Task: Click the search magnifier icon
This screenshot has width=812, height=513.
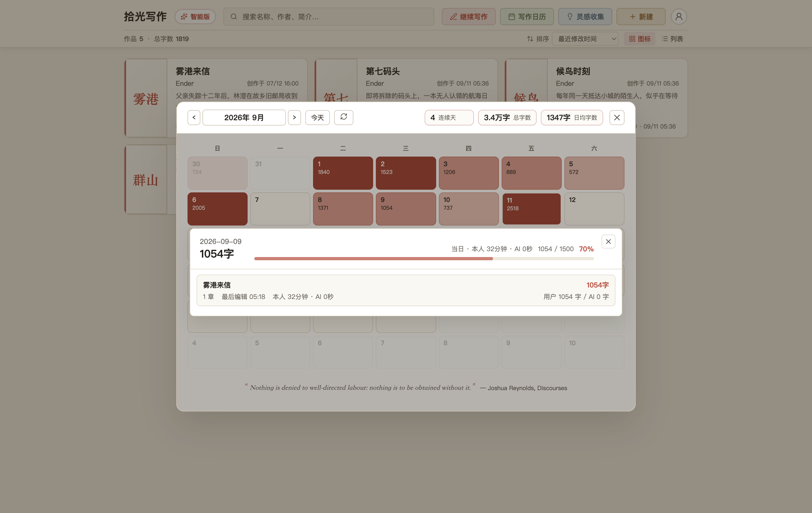Action: click(x=234, y=17)
